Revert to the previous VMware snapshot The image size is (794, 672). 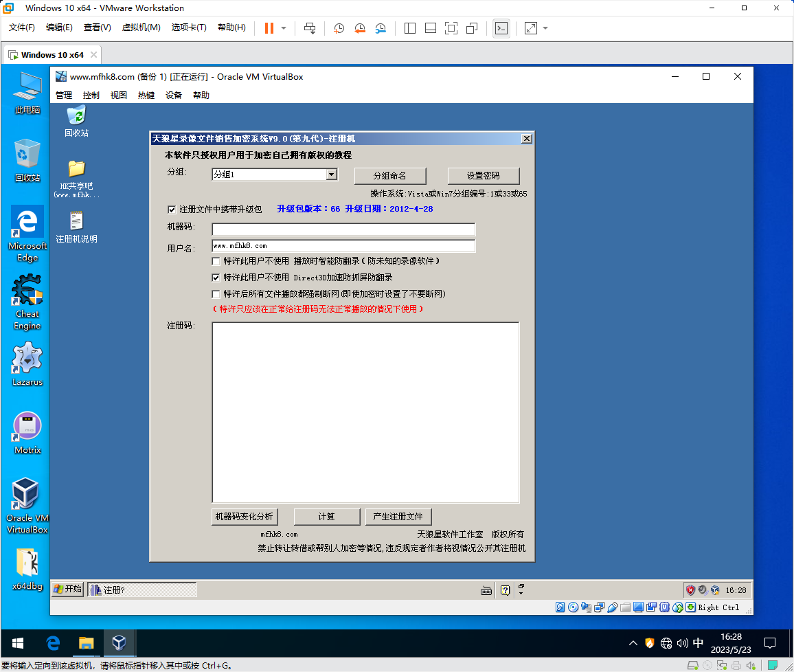click(359, 28)
